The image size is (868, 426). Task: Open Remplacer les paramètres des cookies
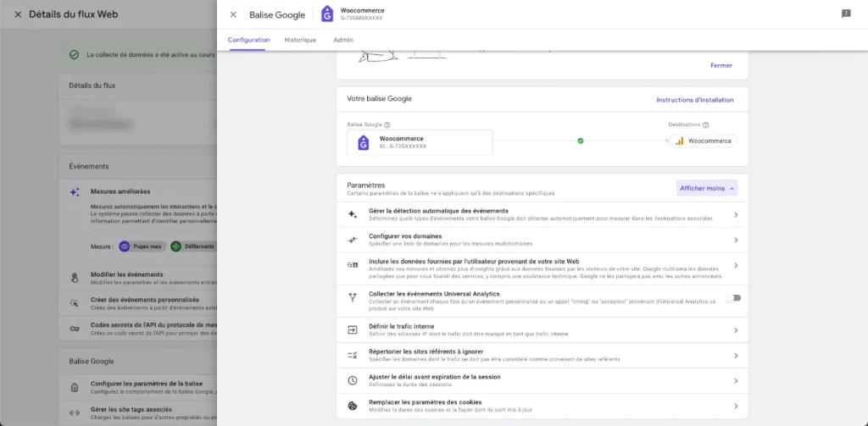[542, 406]
